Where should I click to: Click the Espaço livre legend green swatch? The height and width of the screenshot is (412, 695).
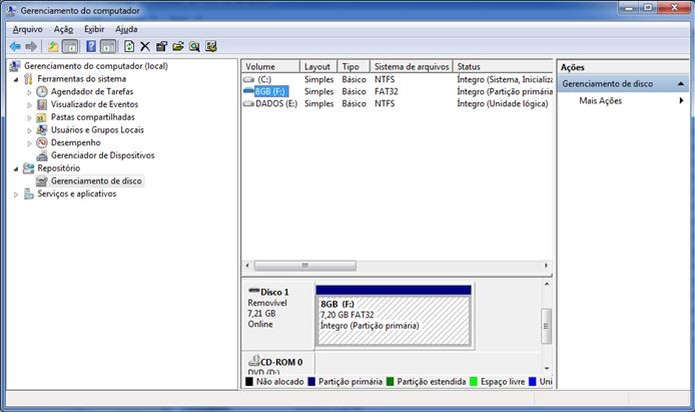(x=473, y=381)
